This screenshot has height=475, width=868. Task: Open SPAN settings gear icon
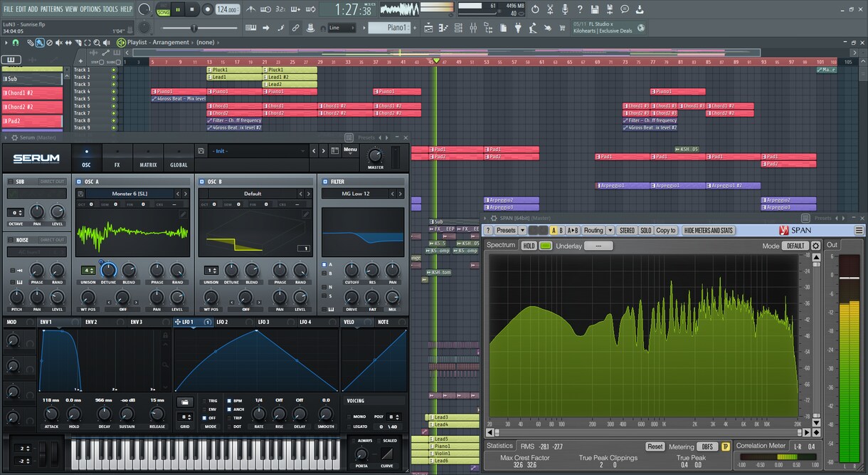click(815, 246)
